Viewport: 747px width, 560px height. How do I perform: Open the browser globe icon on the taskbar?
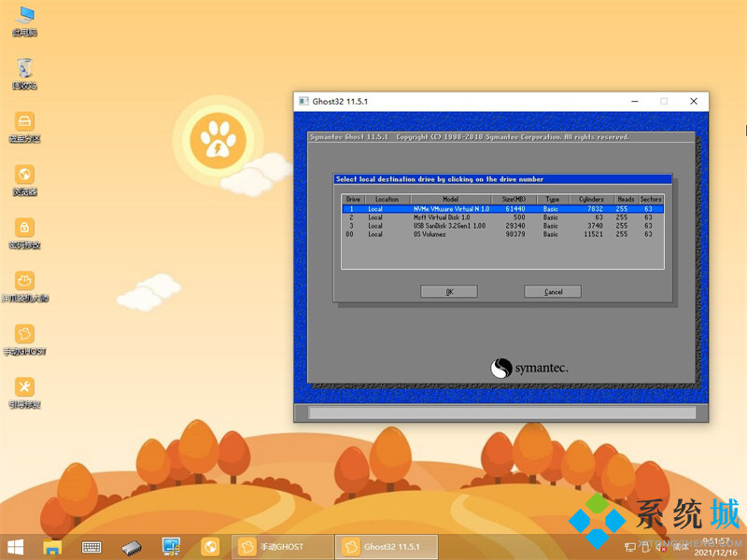[x=209, y=547]
